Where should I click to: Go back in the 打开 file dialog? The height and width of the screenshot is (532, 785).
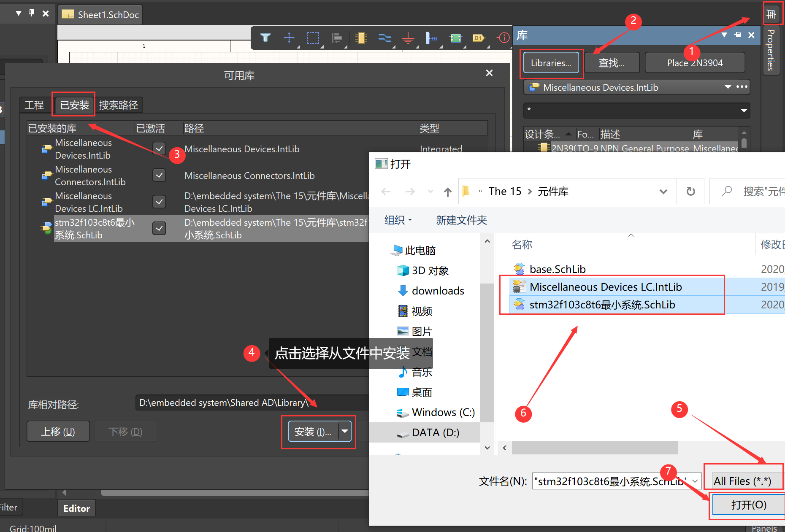pos(386,192)
